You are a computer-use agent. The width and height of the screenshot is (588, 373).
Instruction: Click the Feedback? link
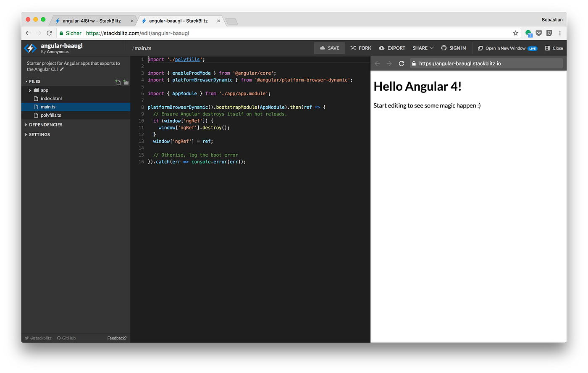(117, 338)
